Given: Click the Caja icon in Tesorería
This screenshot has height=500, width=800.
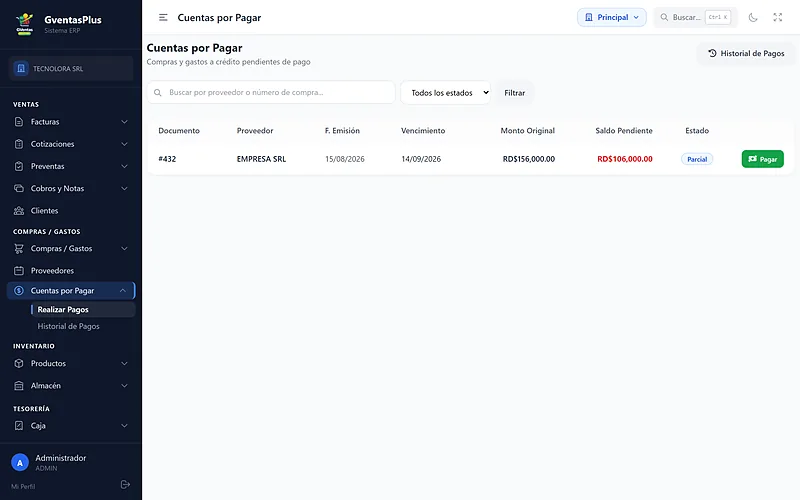Looking at the screenshot, I should click(x=19, y=426).
